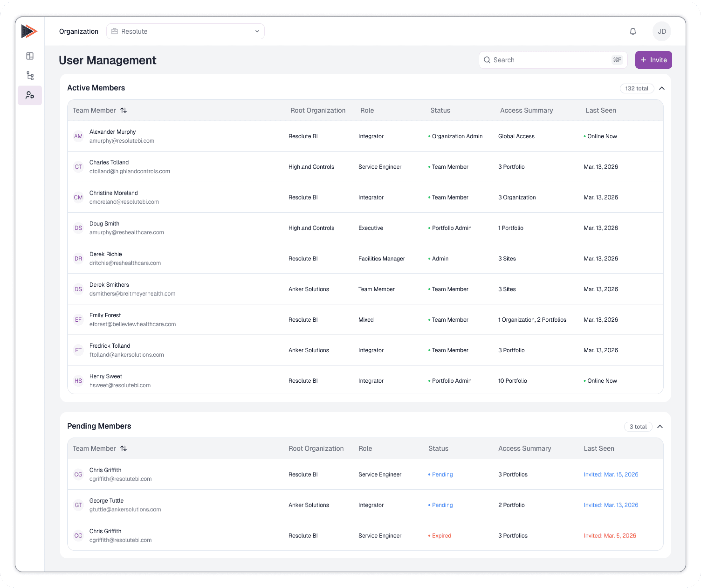Screen dimensions: 701x588
Task: Click the JD profile avatar
Action: coord(662,31)
